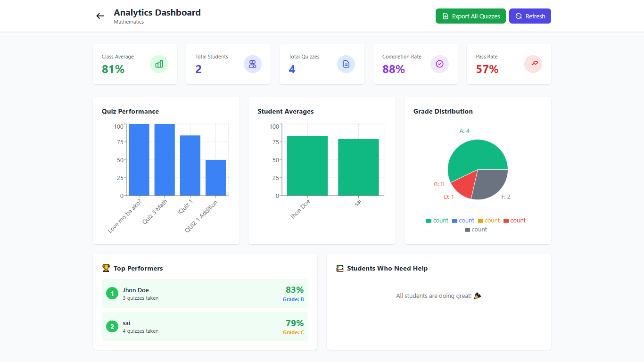Image resolution: width=644 pixels, height=362 pixels.
Task: Click the !Quiz 1 bar in Quiz Performance
Action: point(190,165)
